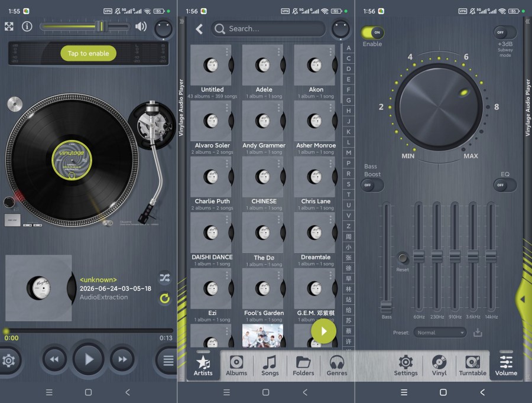Image resolution: width=532 pixels, height=403 pixels.
Task: Tap the rewind button
Action: point(54,359)
